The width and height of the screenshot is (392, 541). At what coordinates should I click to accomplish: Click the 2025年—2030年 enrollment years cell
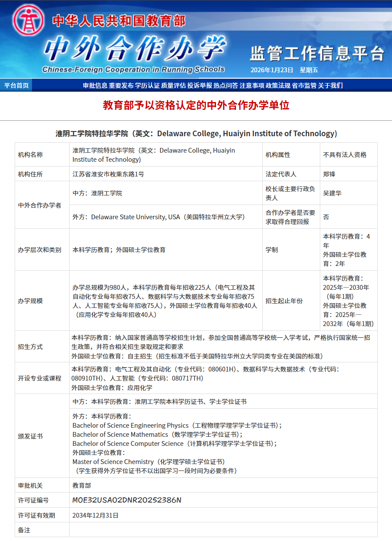(x=349, y=301)
